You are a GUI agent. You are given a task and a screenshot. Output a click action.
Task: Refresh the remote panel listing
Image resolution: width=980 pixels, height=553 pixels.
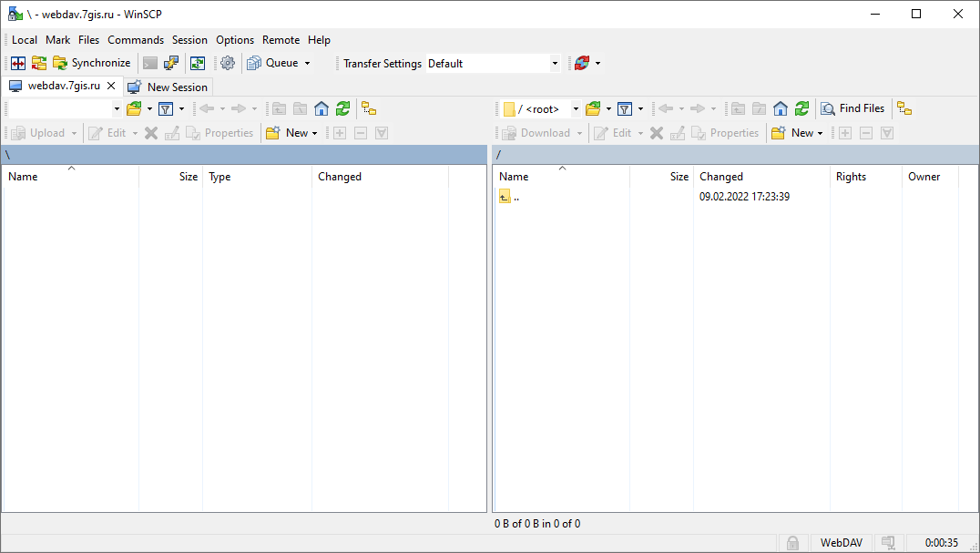pos(801,108)
